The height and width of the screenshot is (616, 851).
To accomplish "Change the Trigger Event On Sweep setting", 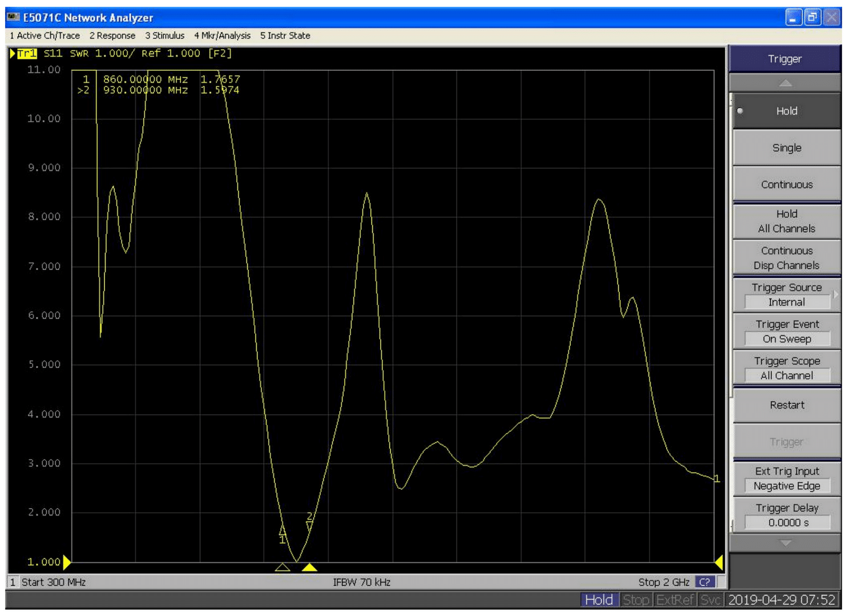I will 786,332.
